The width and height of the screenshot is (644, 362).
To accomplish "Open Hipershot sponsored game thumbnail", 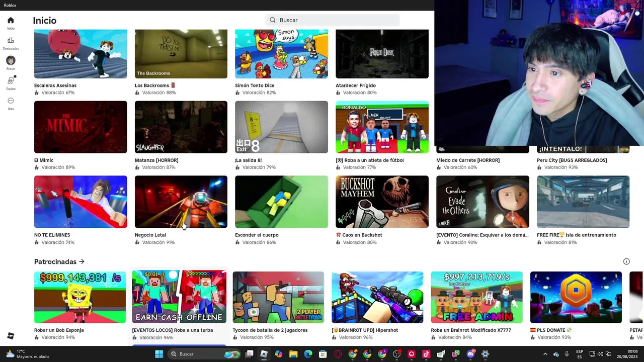I will pos(377,297).
